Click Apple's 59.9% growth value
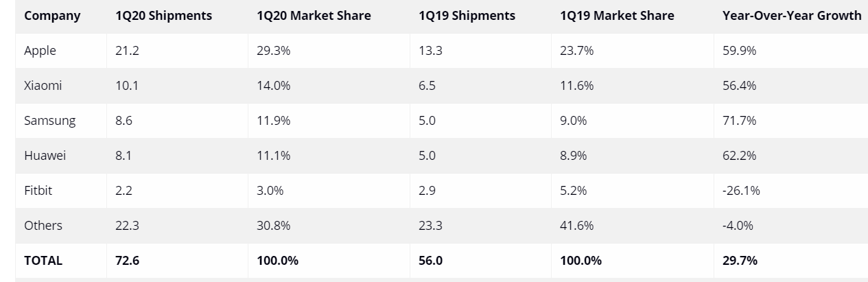The width and height of the screenshot is (868, 282). [739, 51]
